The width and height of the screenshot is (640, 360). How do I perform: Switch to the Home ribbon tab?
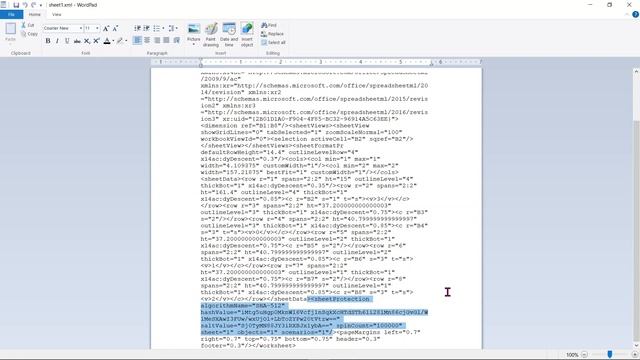[35, 14]
